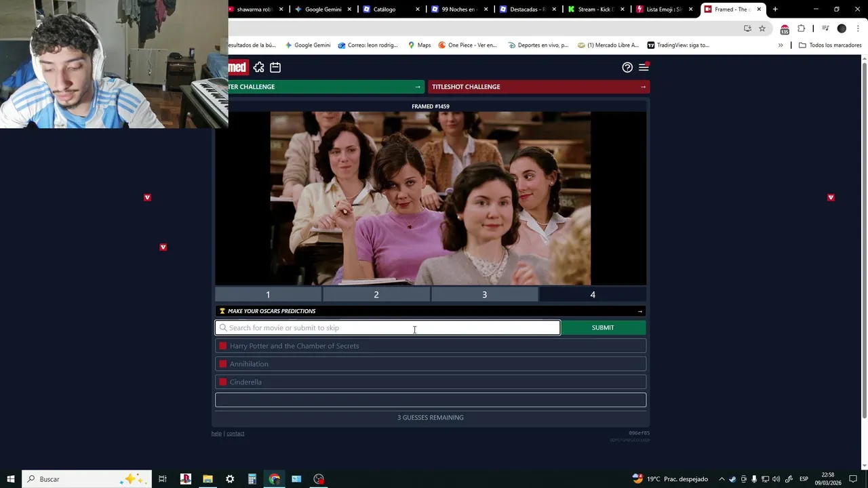Open the Mercado Libre bookmark
The image size is (868, 488).
pyautogui.click(x=608, y=45)
